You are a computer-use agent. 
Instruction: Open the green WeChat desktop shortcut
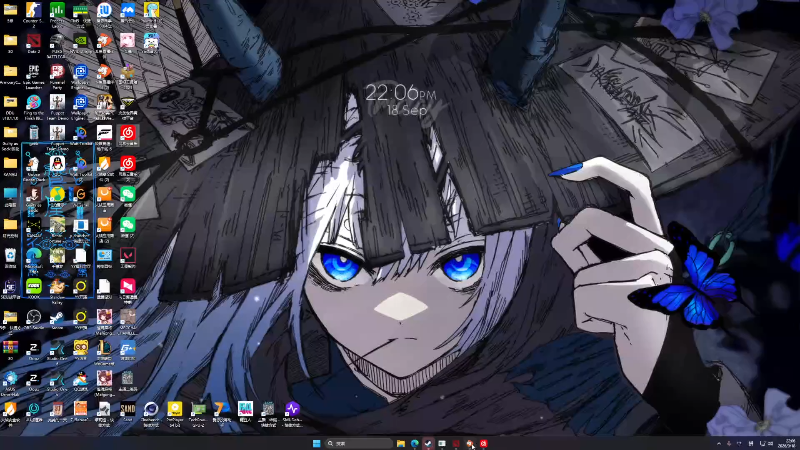[128, 195]
